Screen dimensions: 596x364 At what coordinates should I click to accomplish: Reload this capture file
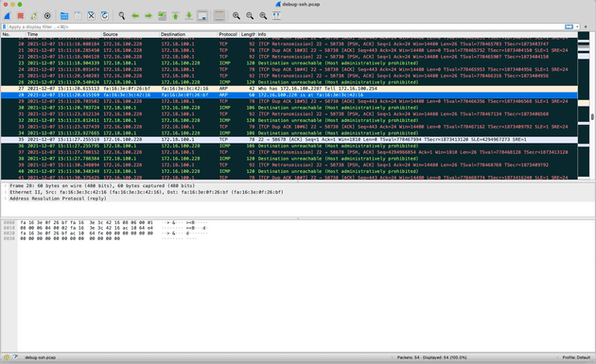pyautogui.click(x=104, y=16)
